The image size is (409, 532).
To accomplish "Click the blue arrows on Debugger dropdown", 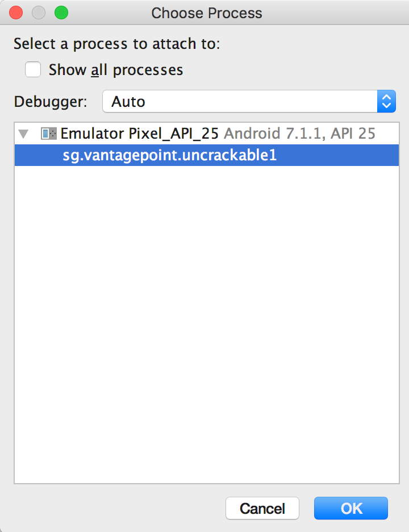I will 386,102.
